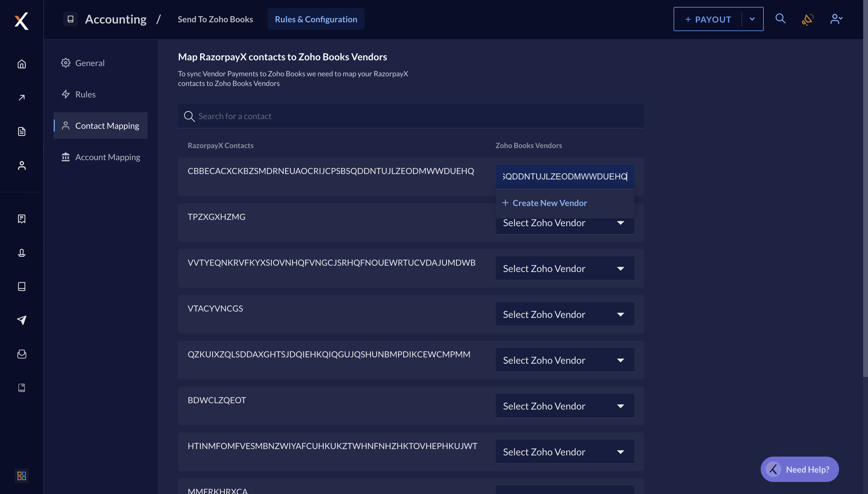This screenshot has height=494, width=868.
Task: Click contact name starting with QZKUIXZQLSDD
Action: click(x=329, y=354)
